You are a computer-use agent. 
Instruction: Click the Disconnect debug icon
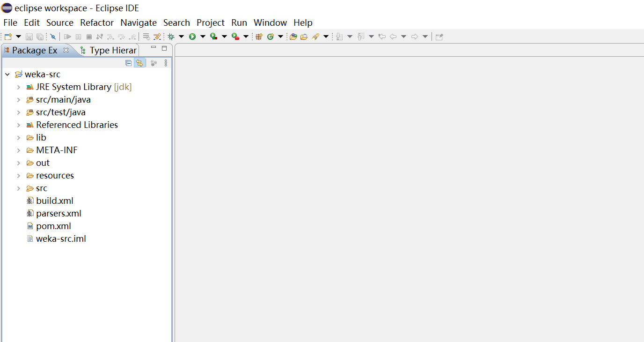tap(100, 37)
